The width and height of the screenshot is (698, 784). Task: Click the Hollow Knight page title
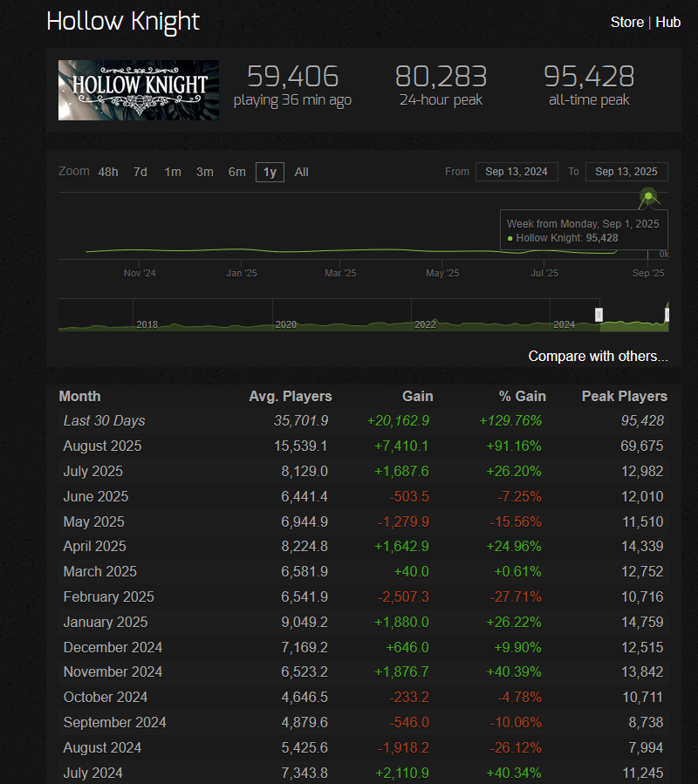123,22
